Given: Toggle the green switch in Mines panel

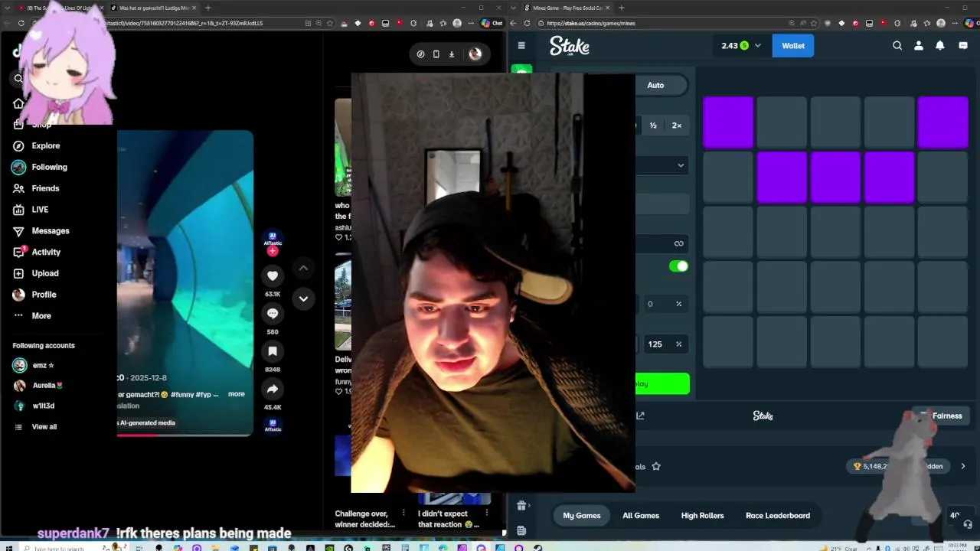Looking at the screenshot, I should coord(678,266).
